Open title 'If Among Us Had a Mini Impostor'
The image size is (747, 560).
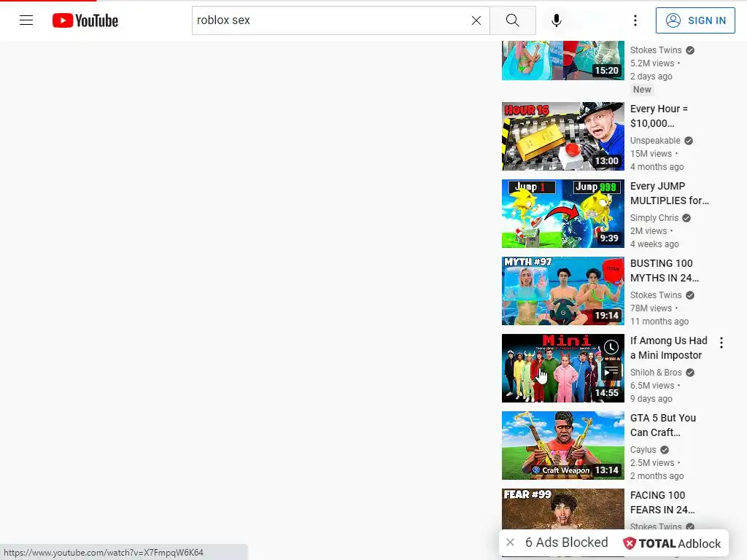[x=668, y=348]
